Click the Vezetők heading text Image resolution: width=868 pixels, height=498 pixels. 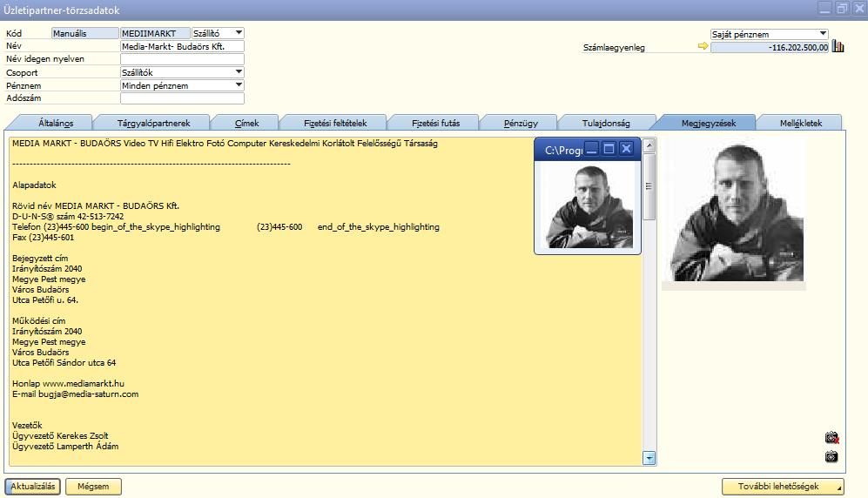[x=27, y=425]
